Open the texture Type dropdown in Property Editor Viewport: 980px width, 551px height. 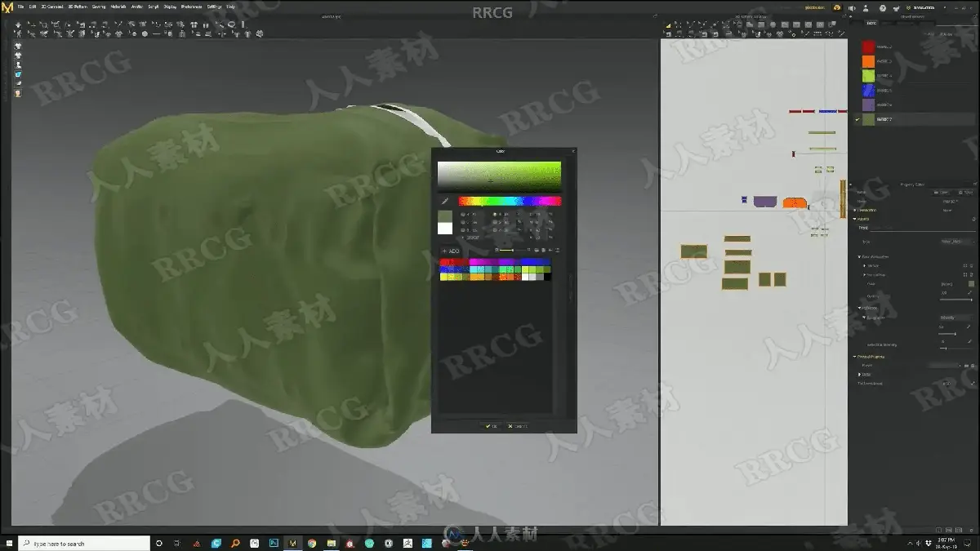pyautogui.click(x=956, y=242)
